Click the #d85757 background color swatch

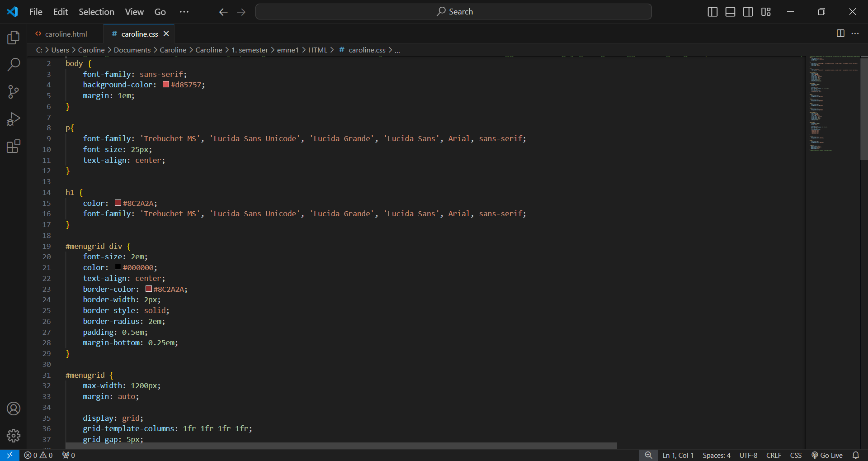point(166,85)
